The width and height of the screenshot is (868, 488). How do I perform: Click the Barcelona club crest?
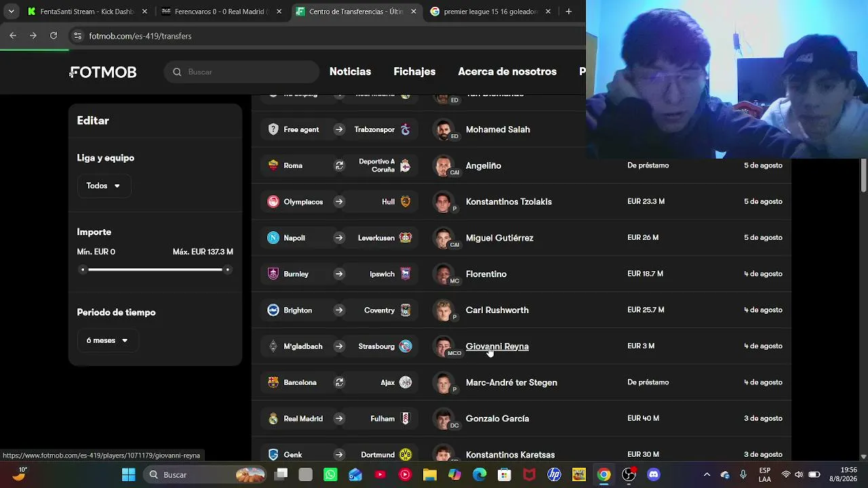click(273, 382)
